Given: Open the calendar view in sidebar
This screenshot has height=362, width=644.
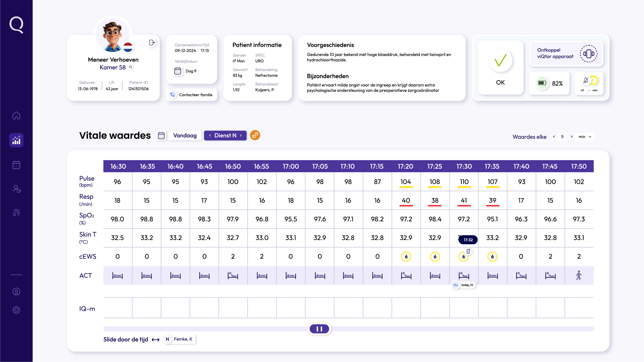Looking at the screenshot, I should coord(16,165).
